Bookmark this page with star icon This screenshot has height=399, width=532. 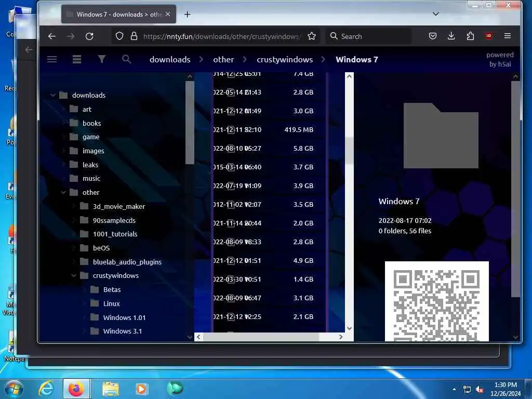(x=312, y=36)
